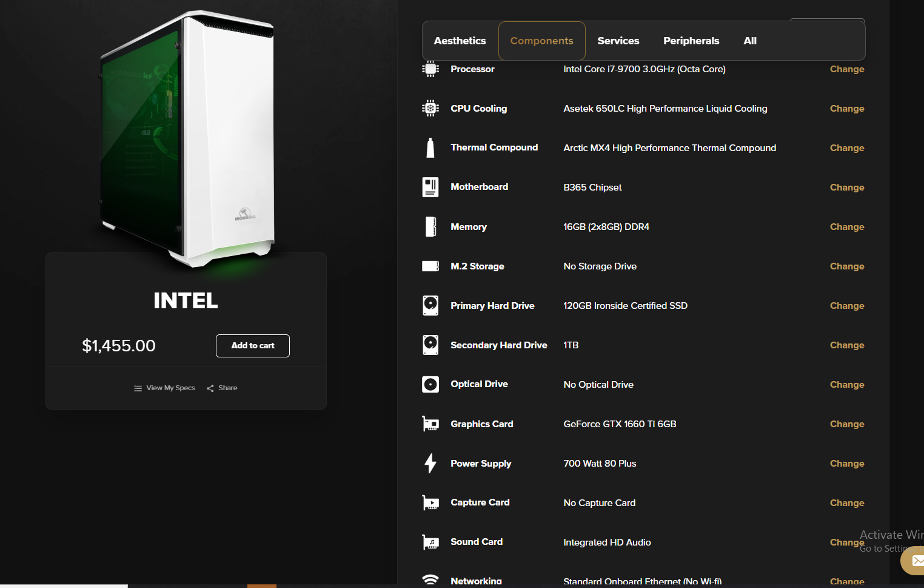Open the Services tab
The height and width of the screenshot is (588, 924).
click(x=618, y=41)
